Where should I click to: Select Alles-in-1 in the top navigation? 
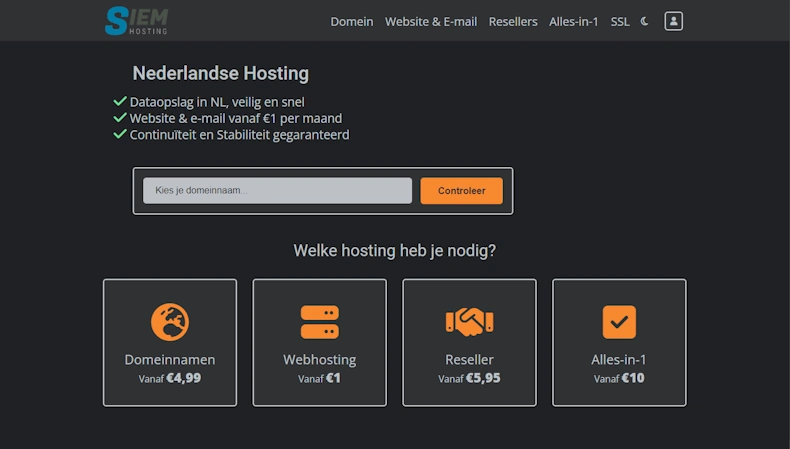click(574, 21)
